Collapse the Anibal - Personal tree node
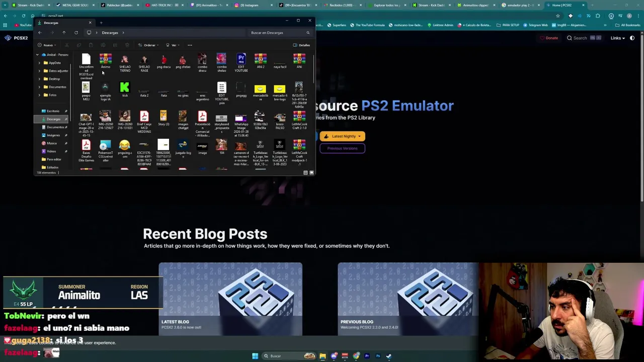Image resolution: width=644 pixels, height=362 pixels. click(37, 55)
